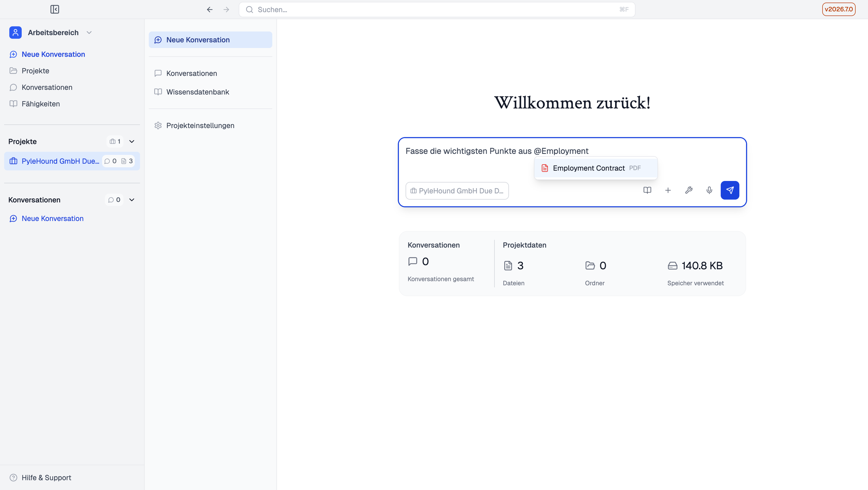Click the v2026.7.0 version badge
Screen dimensions: 868x490
[x=838, y=9]
